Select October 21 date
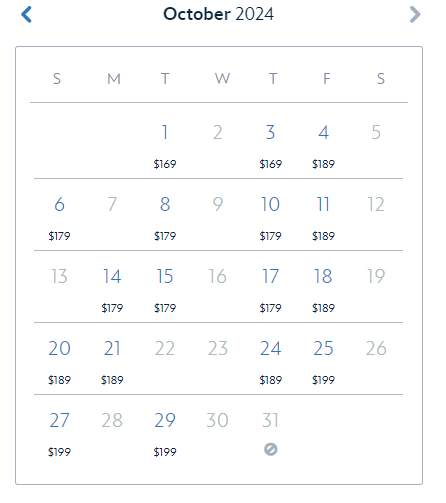446x503 pixels. click(x=112, y=362)
